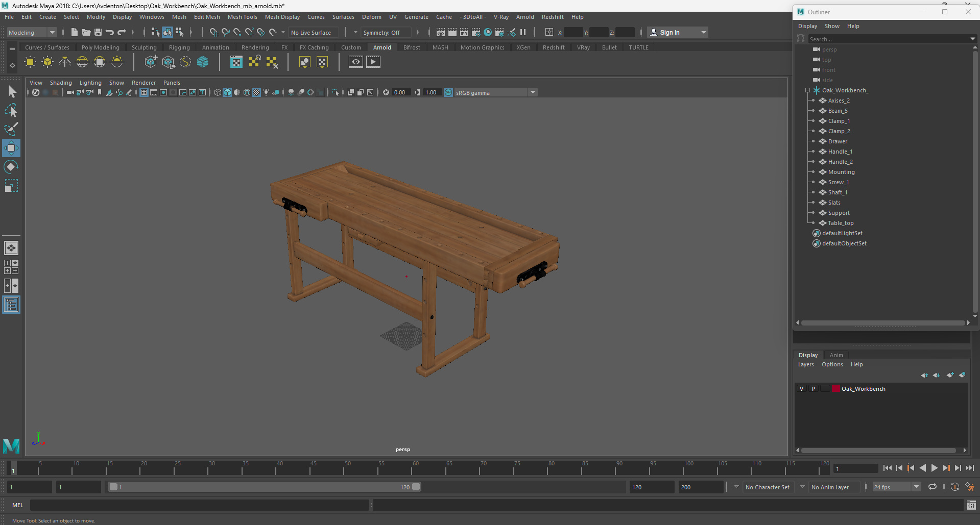Open the Arnold RenderView shelf icon
Screen dimensions: 980x525
[356, 62]
